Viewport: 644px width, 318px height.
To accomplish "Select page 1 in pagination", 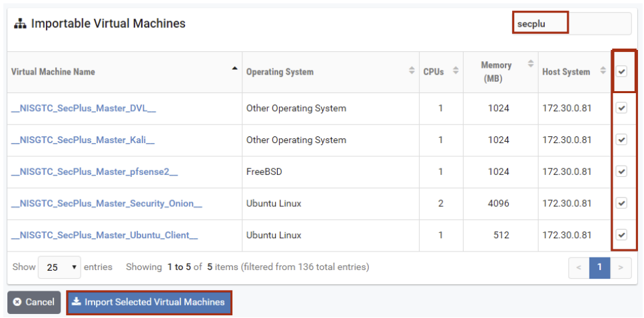I will [599, 267].
